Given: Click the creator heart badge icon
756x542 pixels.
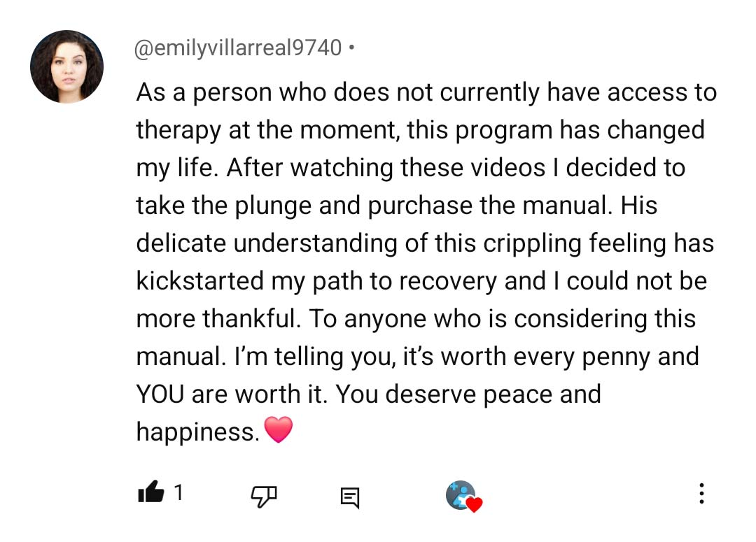Looking at the screenshot, I should coord(463,496).
